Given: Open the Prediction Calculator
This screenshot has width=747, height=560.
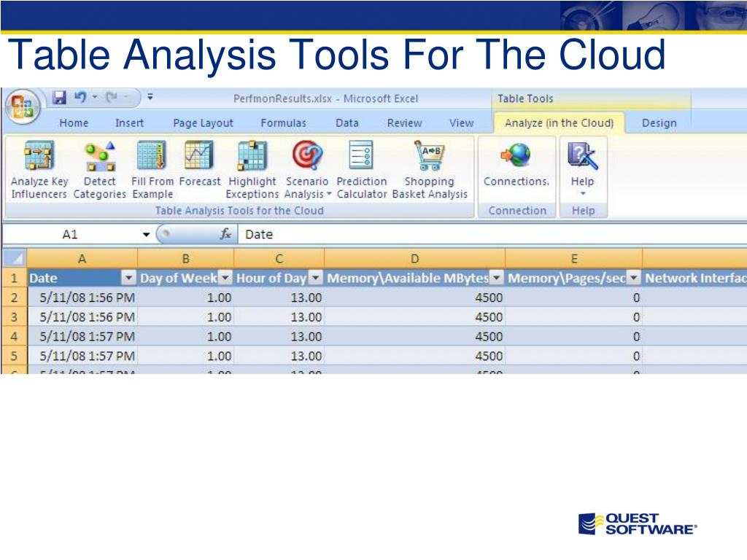Looking at the screenshot, I should [x=362, y=169].
